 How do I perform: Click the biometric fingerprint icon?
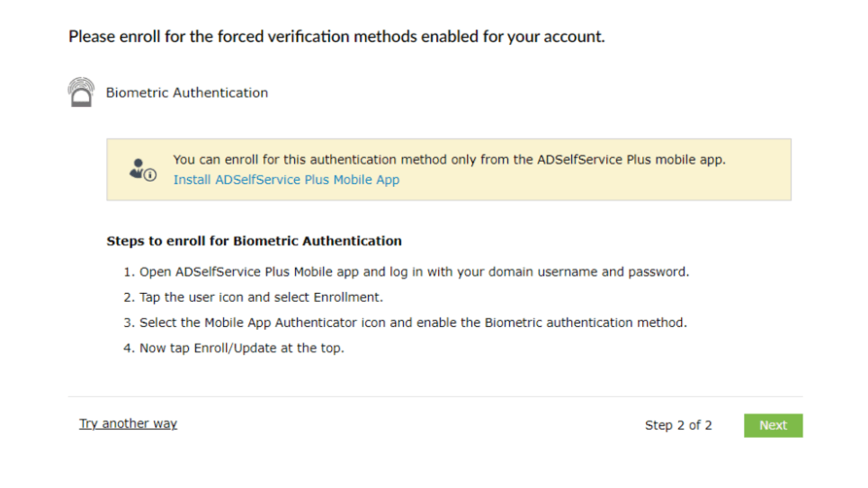tap(81, 93)
